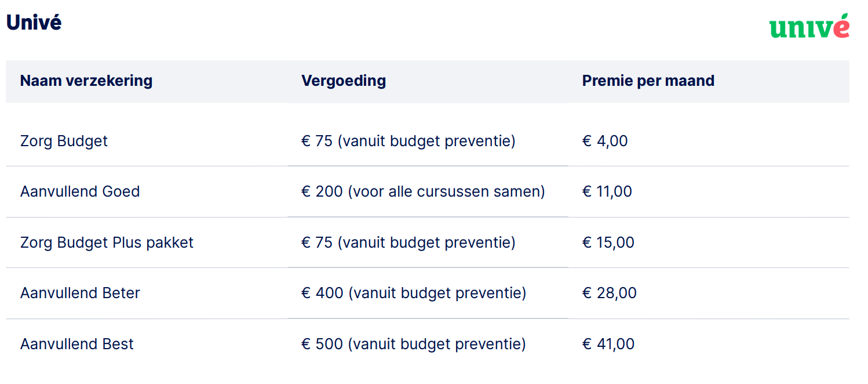Click the € 28,00 monthly premium

coord(610,293)
